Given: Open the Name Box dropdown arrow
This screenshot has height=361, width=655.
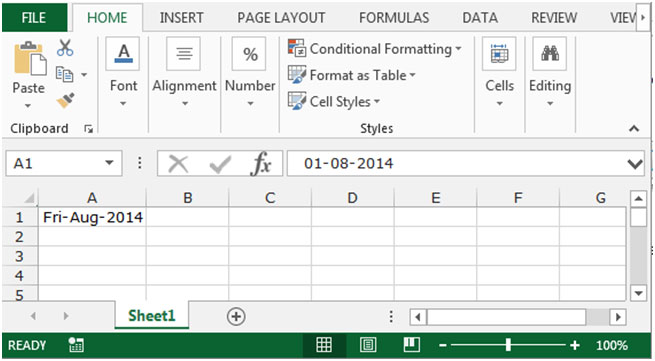Looking at the screenshot, I should pos(109,163).
